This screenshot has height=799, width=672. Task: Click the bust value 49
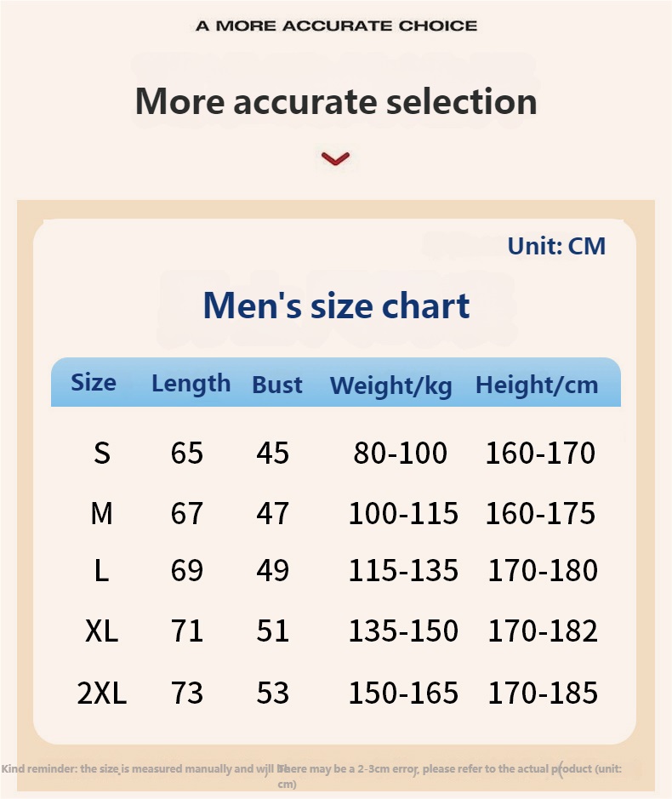[x=272, y=570]
